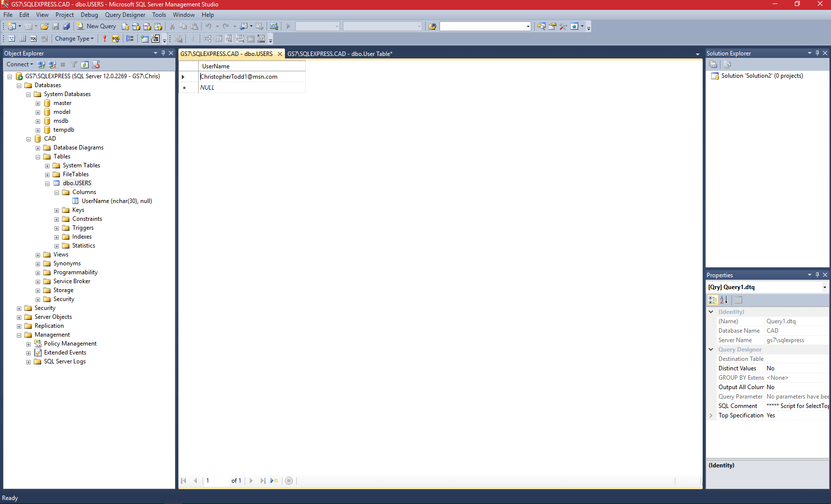Click the Connect Object Explorer icon
This screenshot has width=831, height=504.
(41, 64)
